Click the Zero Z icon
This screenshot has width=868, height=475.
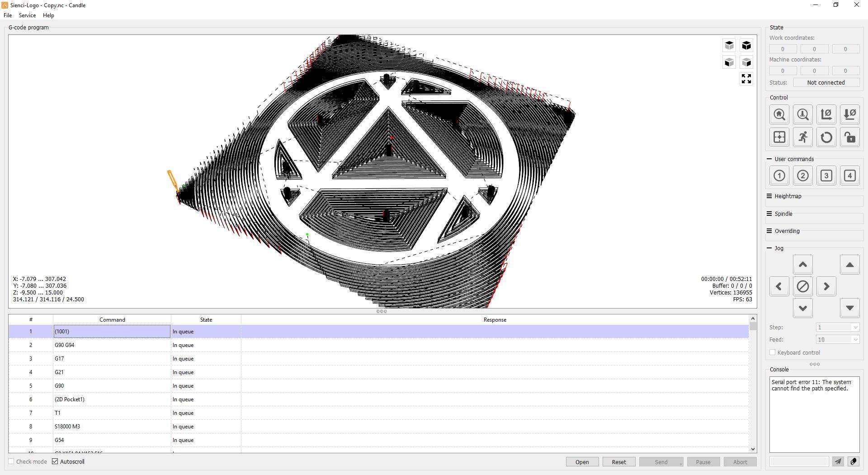click(850, 114)
